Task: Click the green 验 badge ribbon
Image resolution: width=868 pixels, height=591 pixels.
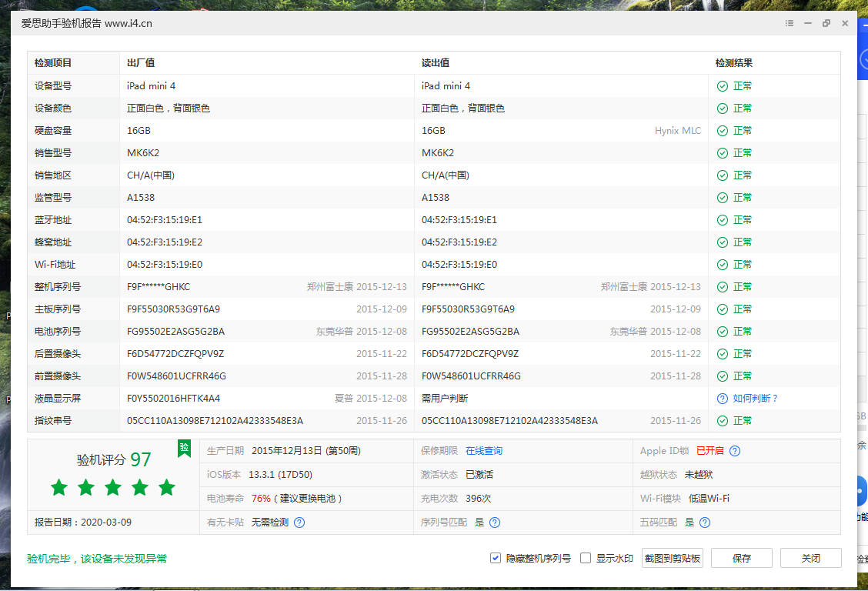Action: click(185, 448)
